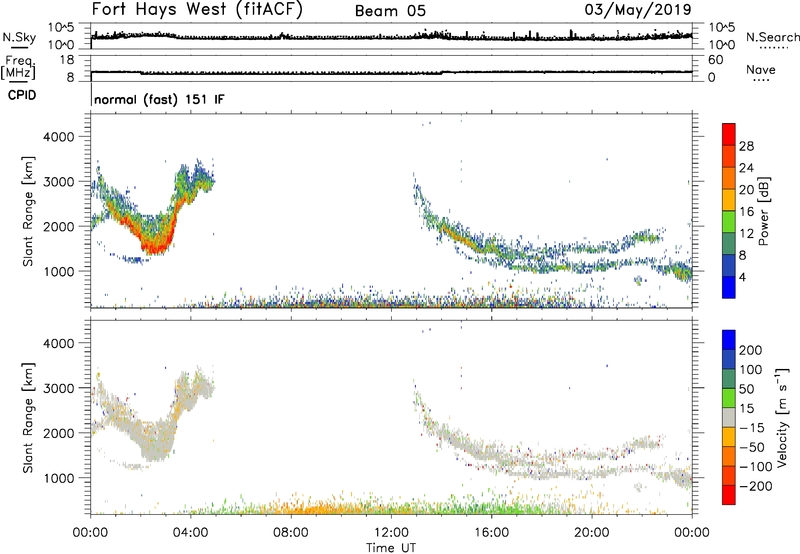Click velocity colorbar value "200"
800x554 pixels.
point(751,350)
